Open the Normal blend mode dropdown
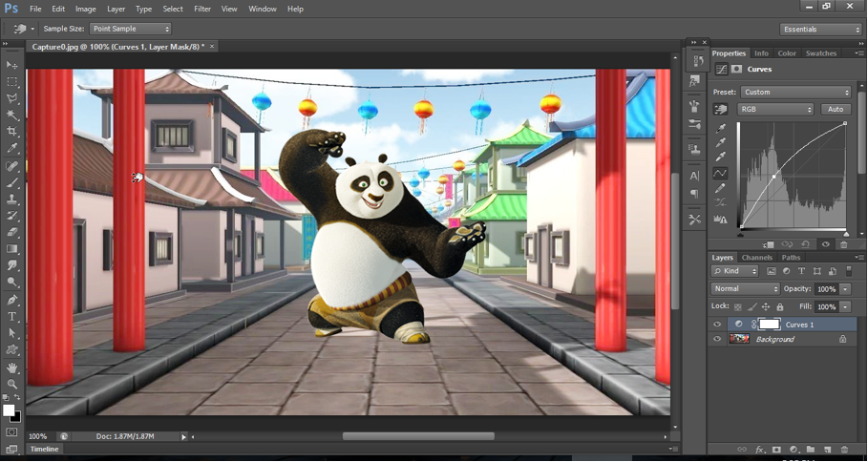This screenshot has width=868, height=462. coord(745,289)
